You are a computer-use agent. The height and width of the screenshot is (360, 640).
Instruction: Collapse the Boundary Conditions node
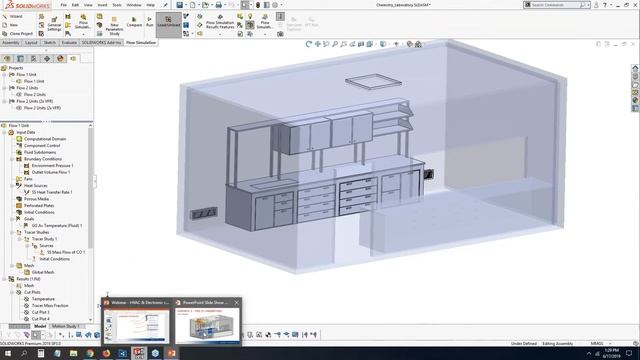(12, 159)
